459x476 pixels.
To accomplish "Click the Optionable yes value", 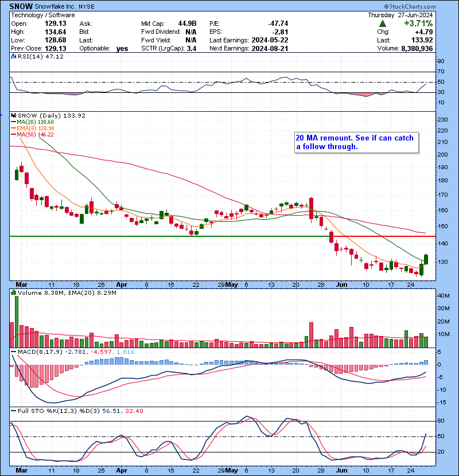I will coord(122,49).
